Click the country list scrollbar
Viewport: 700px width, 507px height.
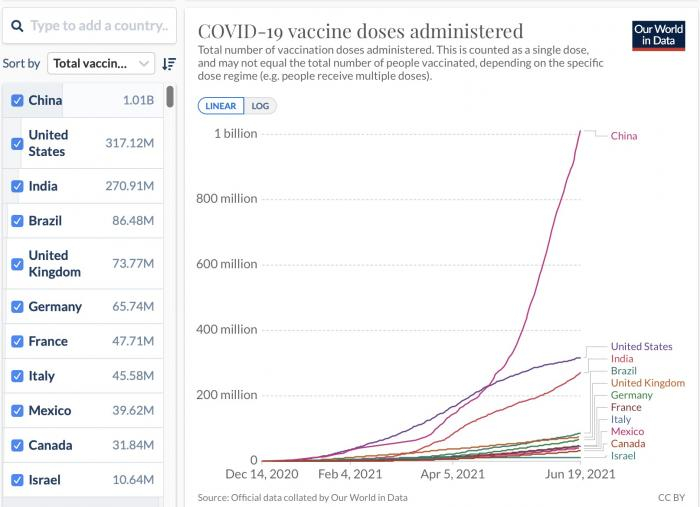click(170, 97)
